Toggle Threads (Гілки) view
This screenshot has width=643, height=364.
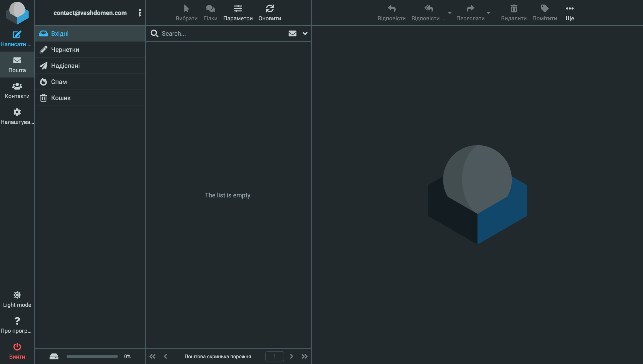(210, 9)
